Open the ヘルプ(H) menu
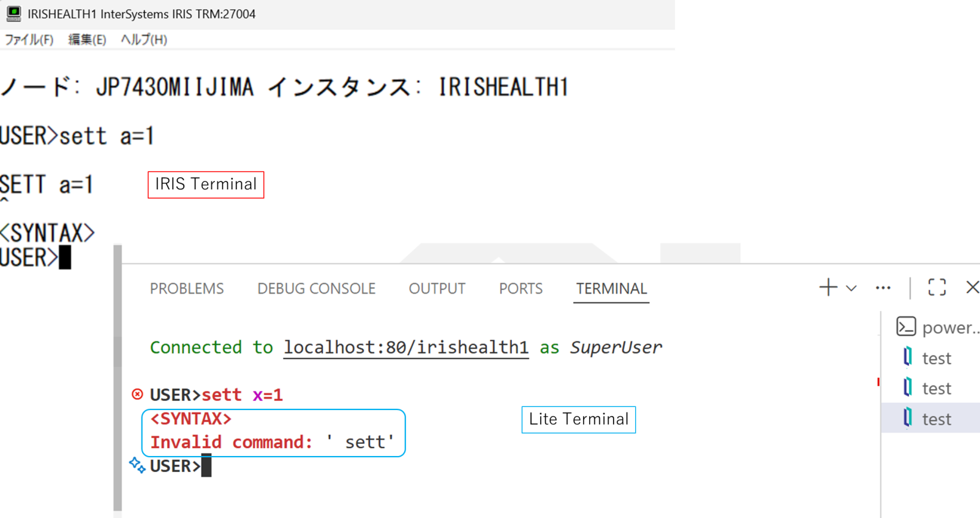Screen dimensions: 980x518 [144, 40]
